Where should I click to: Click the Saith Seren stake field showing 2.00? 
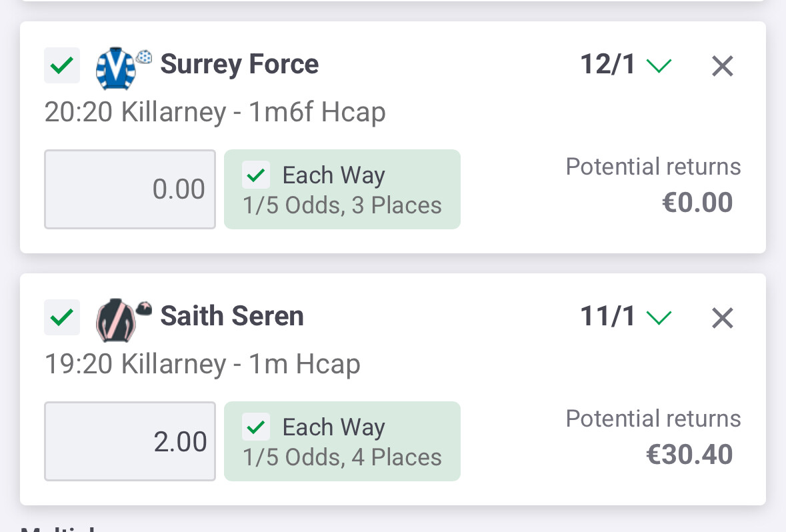click(x=130, y=441)
